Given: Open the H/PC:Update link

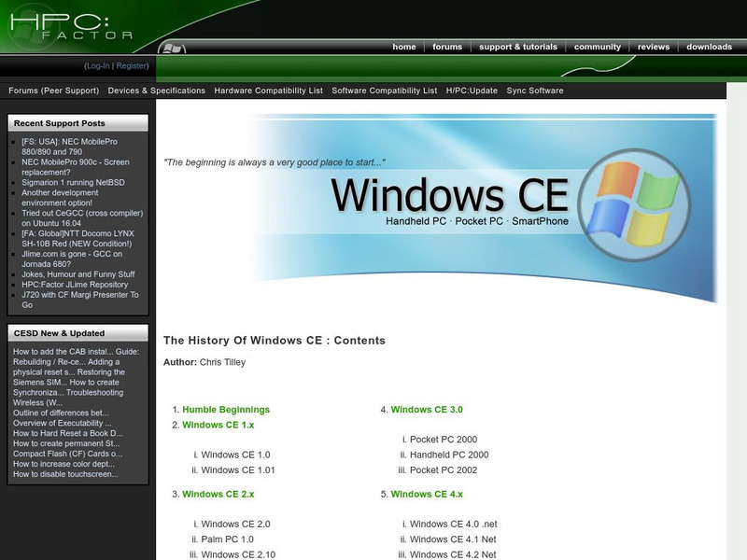Looking at the screenshot, I should (x=472, y=91).
